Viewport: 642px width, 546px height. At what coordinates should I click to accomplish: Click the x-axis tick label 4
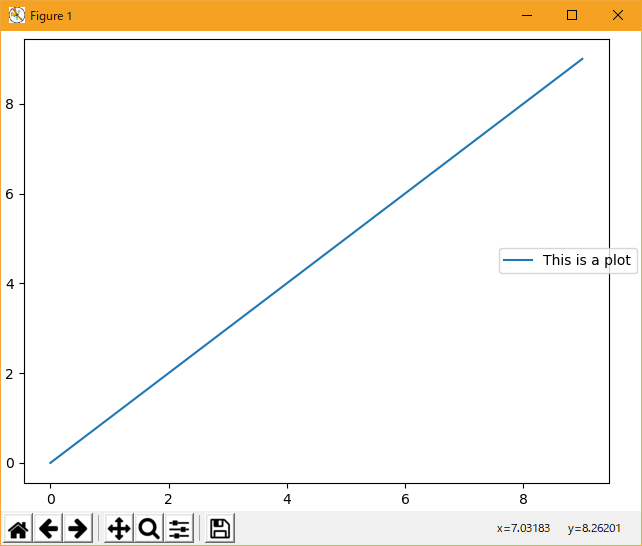tap(287, 499)
